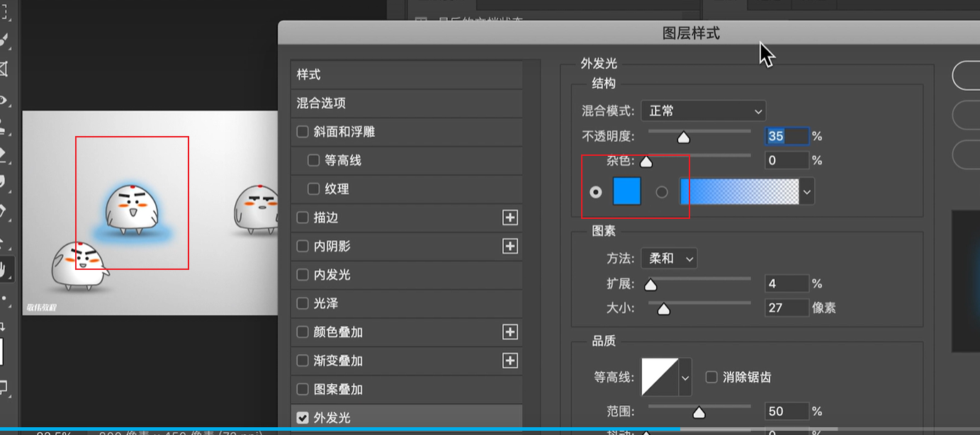Screen dimensions: 980x435
Task: Expand the gradient preset picker arrow
Action: (x=807, y=191)
